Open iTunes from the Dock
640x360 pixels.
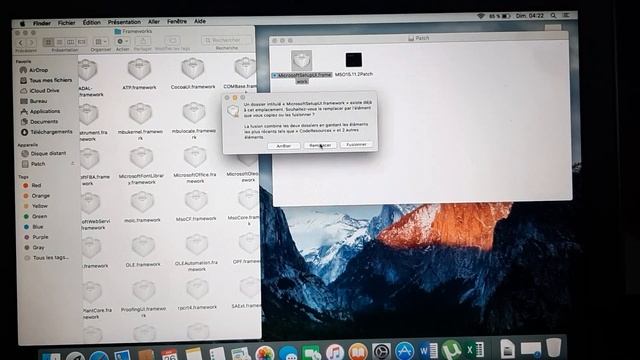[335, 352]
